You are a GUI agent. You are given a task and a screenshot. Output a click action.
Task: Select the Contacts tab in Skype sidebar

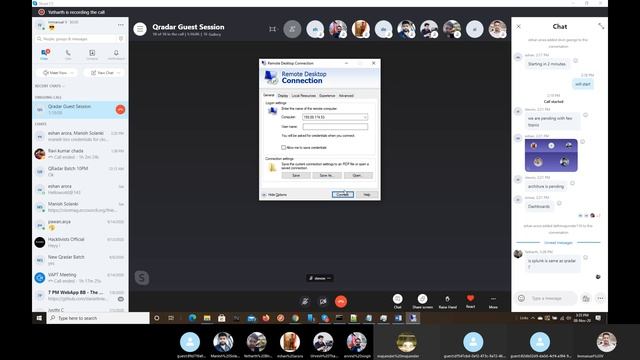coord(92,54)
